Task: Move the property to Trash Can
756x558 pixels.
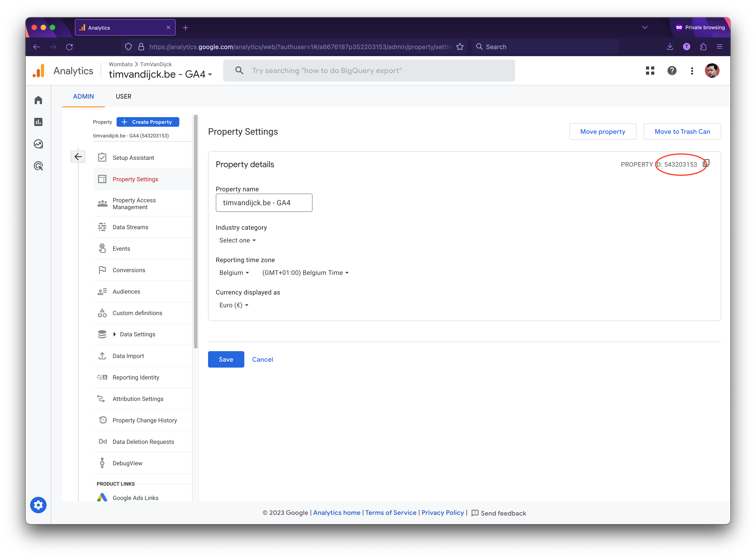Action: [x=682, y=131]
